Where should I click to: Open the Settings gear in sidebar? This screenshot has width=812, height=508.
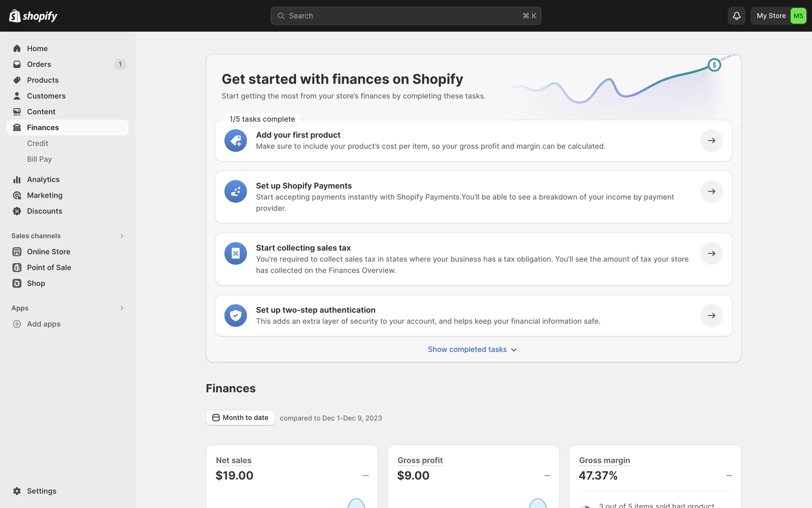coord(17,491)
